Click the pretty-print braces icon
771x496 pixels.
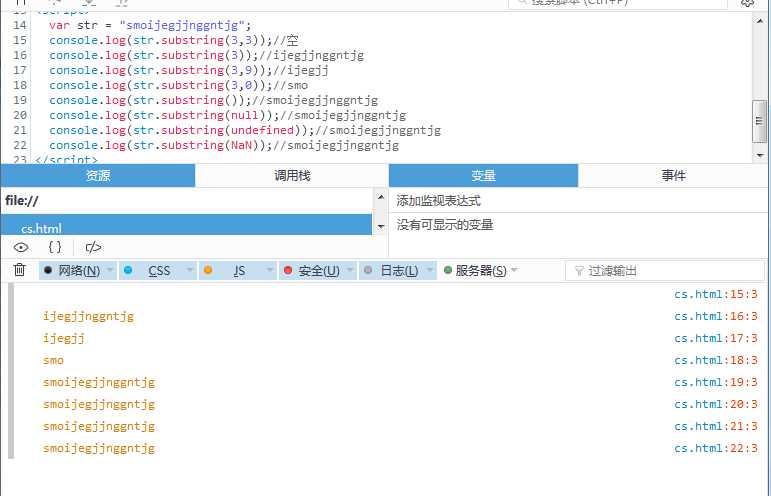coord(55,247)
